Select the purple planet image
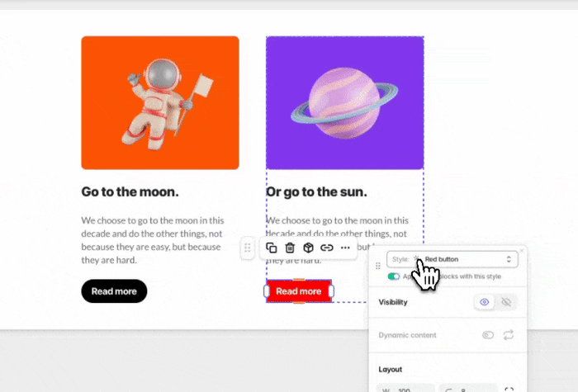This screenshot has width=578, height=392. pos(345,103)
